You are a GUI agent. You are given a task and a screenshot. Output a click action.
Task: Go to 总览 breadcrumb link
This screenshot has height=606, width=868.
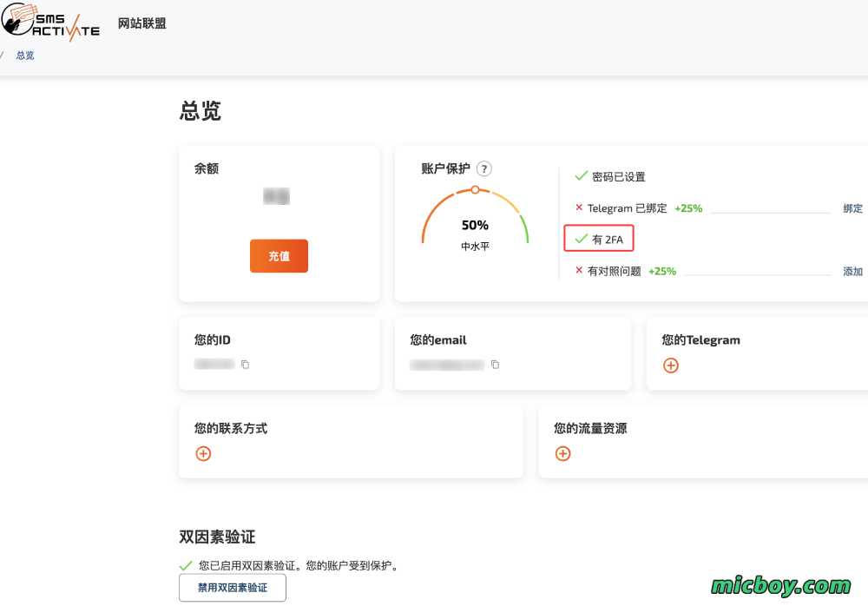click(25, 56)
